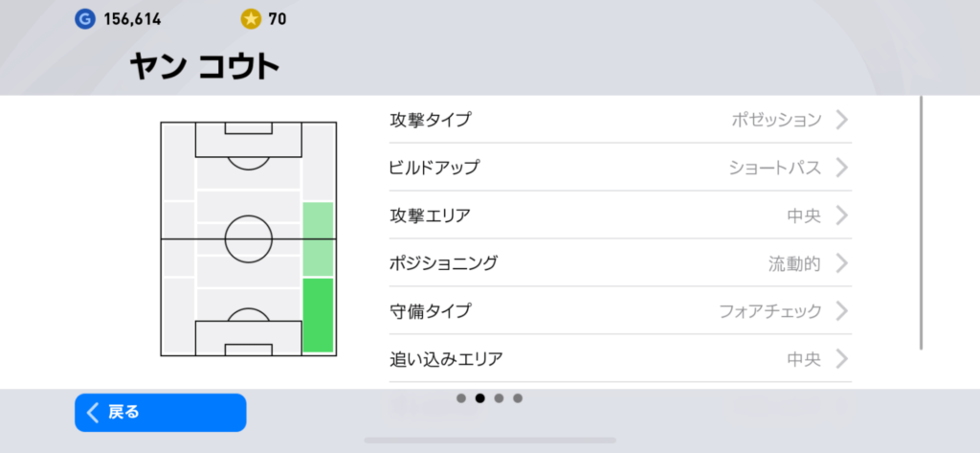The width and height of the screenshot is (980, 453).
Task: Select the third page indicator dot
Action: pos(499,397)
